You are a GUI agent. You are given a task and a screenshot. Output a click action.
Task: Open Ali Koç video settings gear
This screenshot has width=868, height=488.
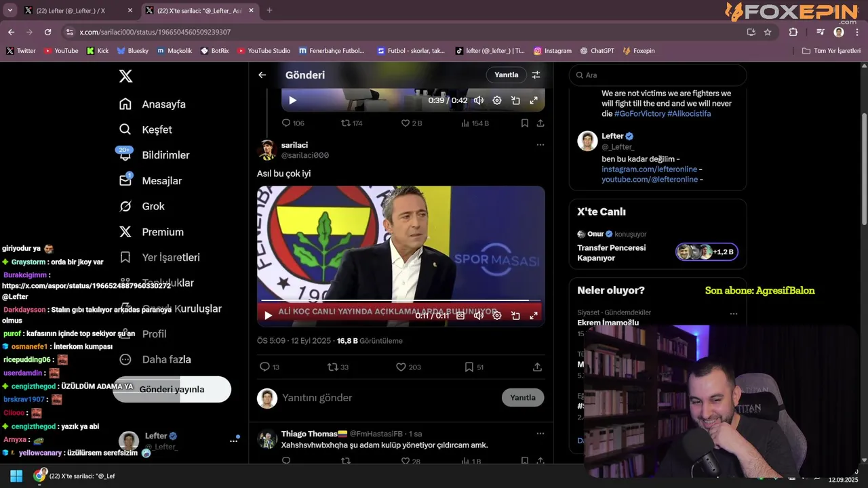497,315
